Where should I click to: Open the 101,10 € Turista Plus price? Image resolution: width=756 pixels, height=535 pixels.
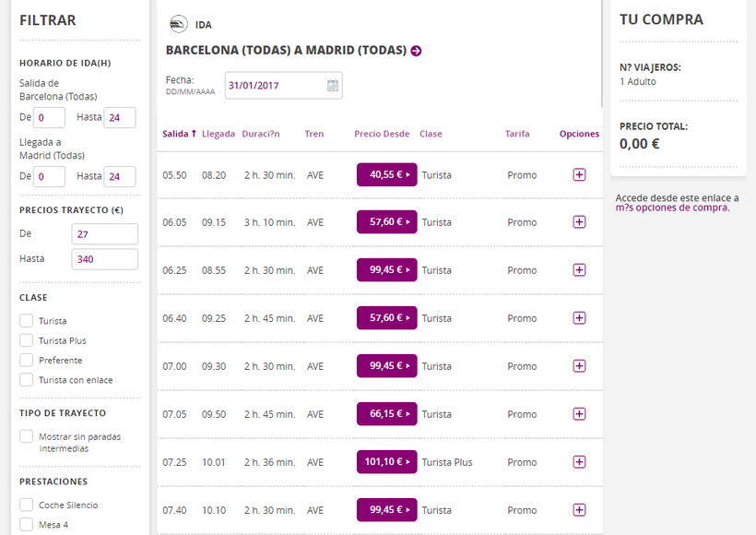pos(386,462)
